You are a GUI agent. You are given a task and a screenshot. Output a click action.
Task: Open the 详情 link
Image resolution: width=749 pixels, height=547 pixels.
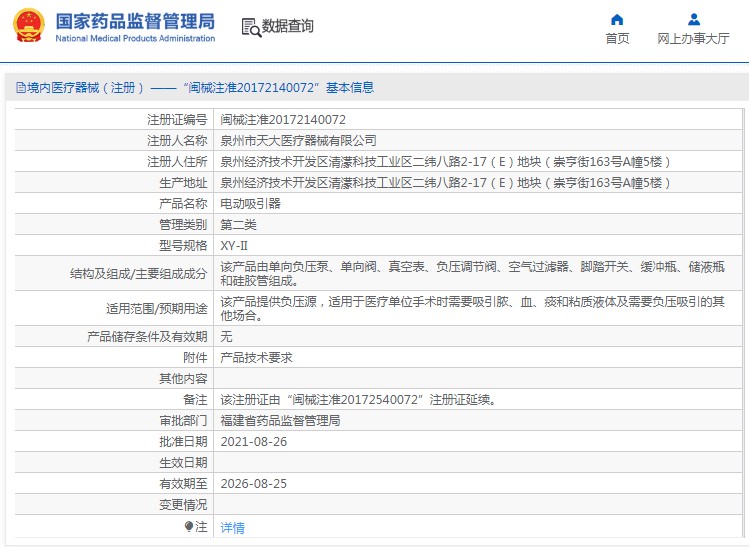coord(233,527)
